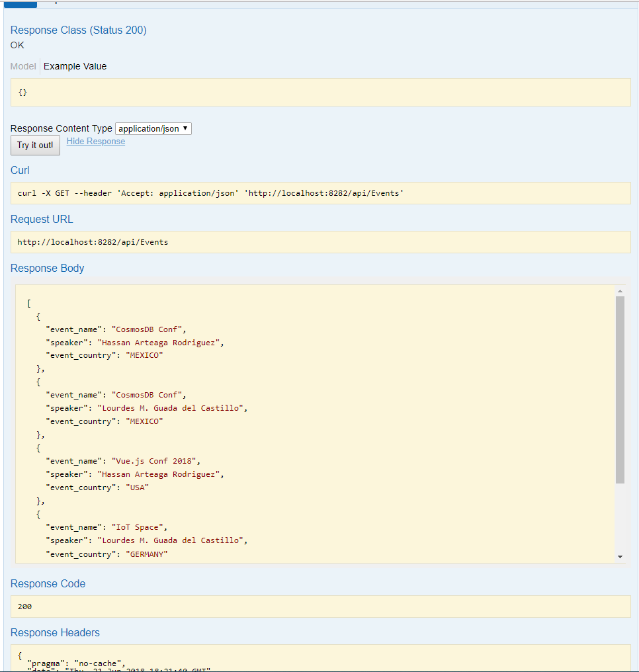639x672 pixels.
Task: Click the Response Body heading
Action: (47, 268)
